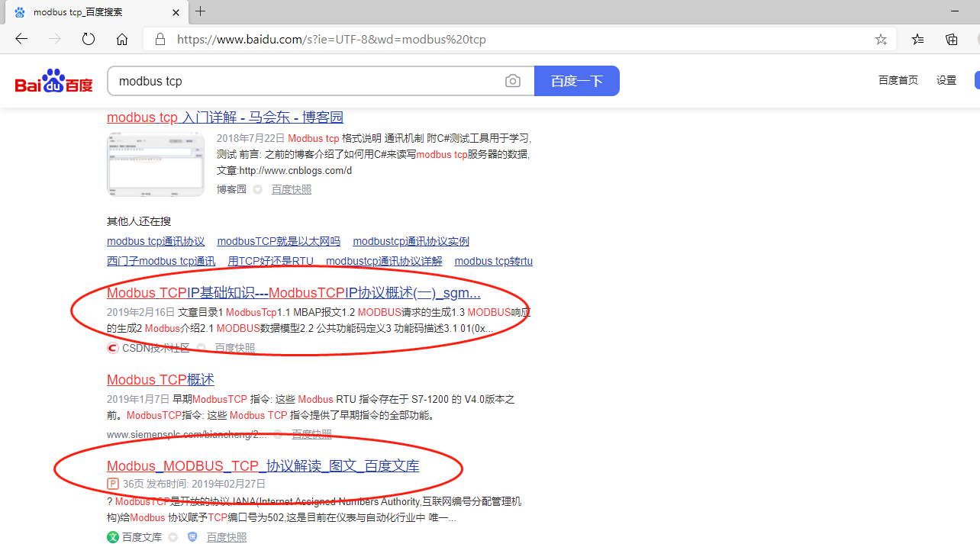Click the CSDN技术社区 source label
This screenshot has height=544, width=980.
[x=156, y=348]
